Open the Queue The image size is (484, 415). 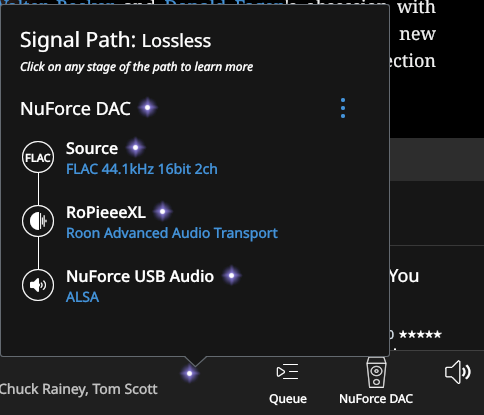click(x=288, y=384)
